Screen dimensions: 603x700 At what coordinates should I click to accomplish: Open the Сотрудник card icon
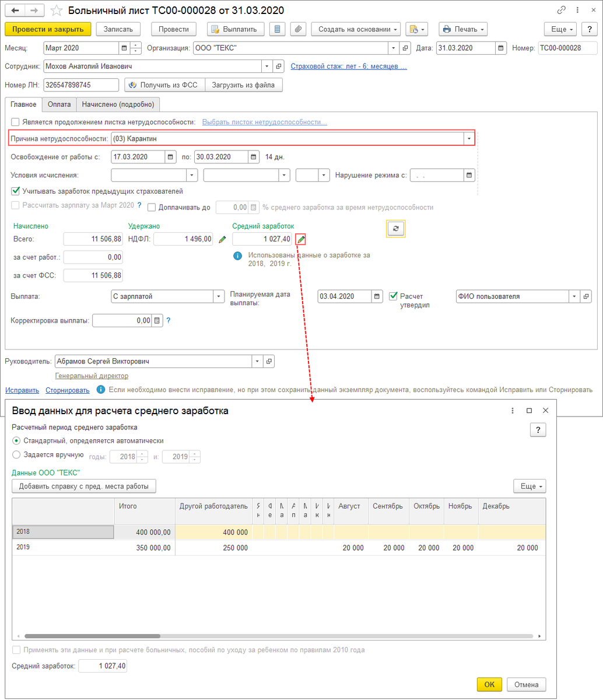(279, 66)
